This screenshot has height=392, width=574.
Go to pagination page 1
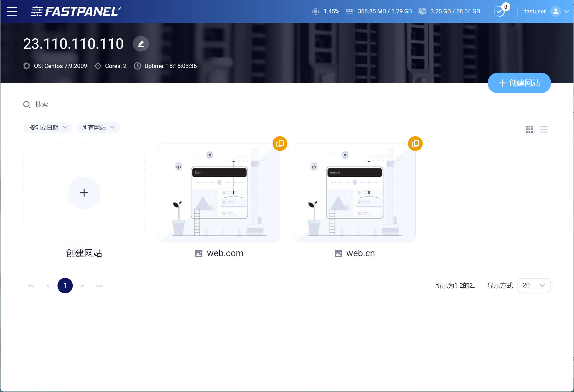(x=65, y=285)
